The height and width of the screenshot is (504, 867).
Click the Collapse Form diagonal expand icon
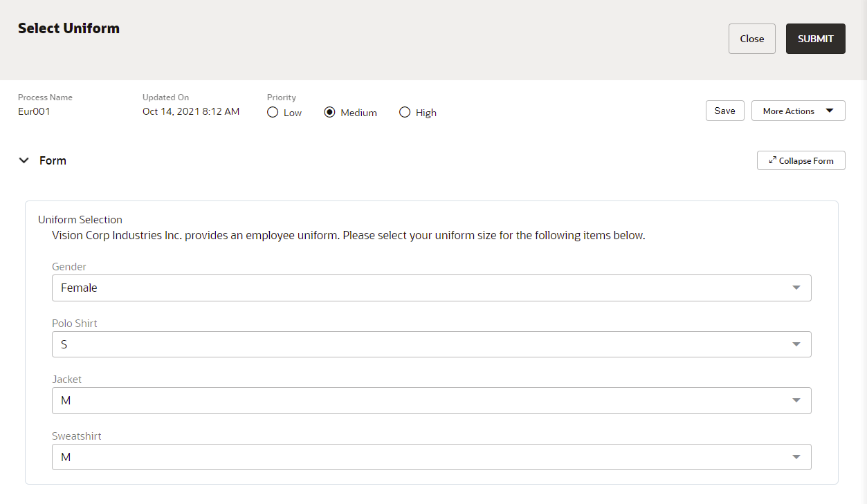click(x=772, y=160)
